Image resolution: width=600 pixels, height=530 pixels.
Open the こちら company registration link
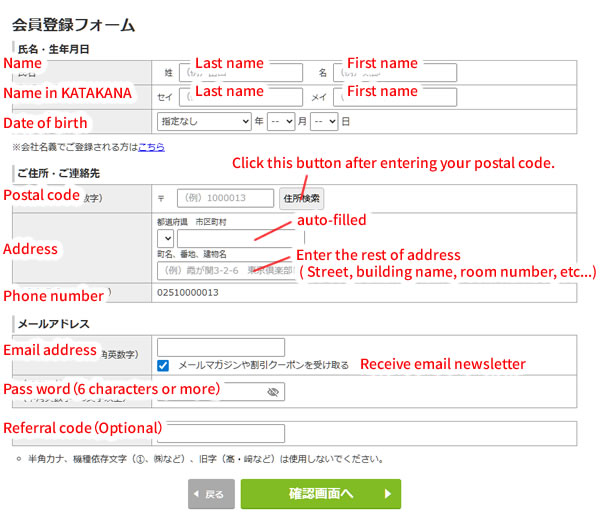[151, 147]
